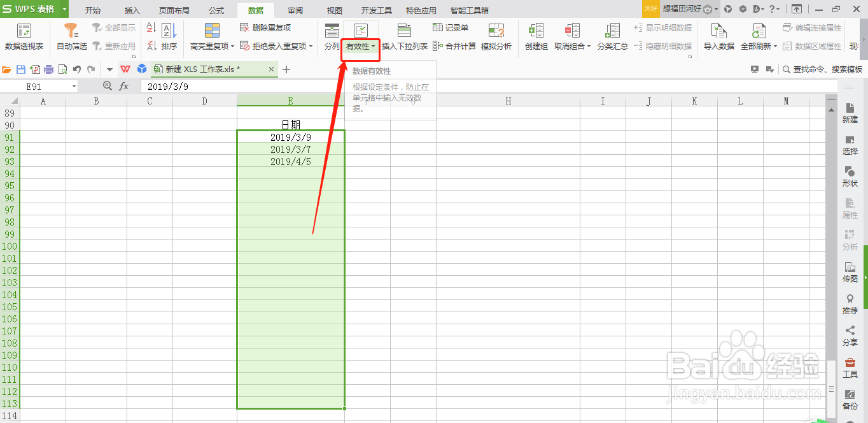
Task: Select row 100 header
Action: (10, 246)
